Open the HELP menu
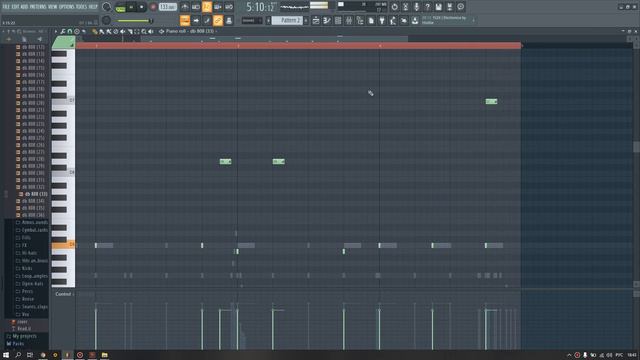Image resolution: width=640 pixels, height=360 pixels. pyautogui.click(x=93, y=7)
